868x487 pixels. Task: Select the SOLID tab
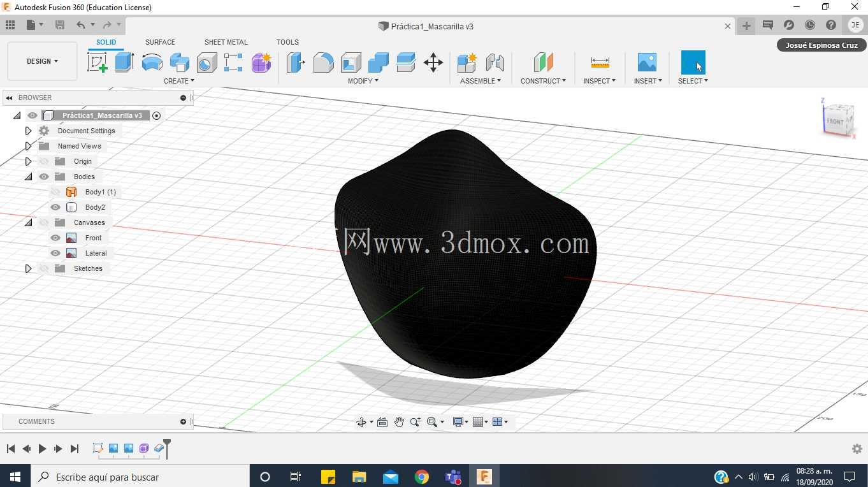click(x=106, y=42)
